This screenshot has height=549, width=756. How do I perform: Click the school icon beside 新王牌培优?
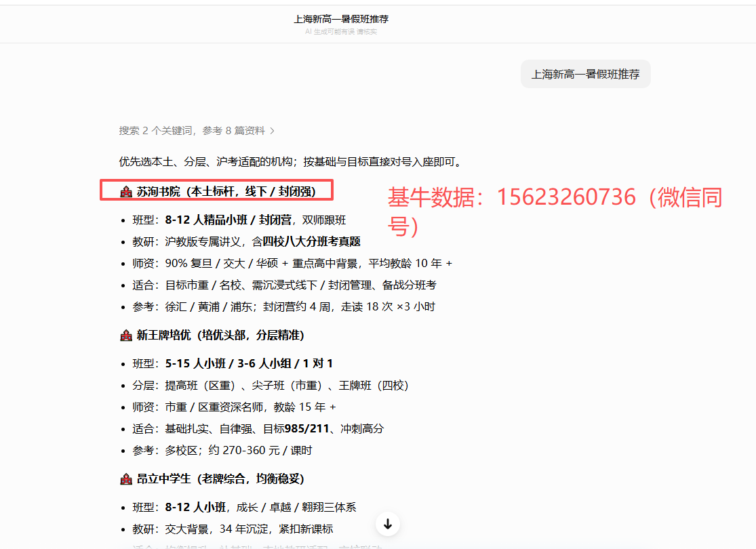pyautogui.click(x=126, y=335)
